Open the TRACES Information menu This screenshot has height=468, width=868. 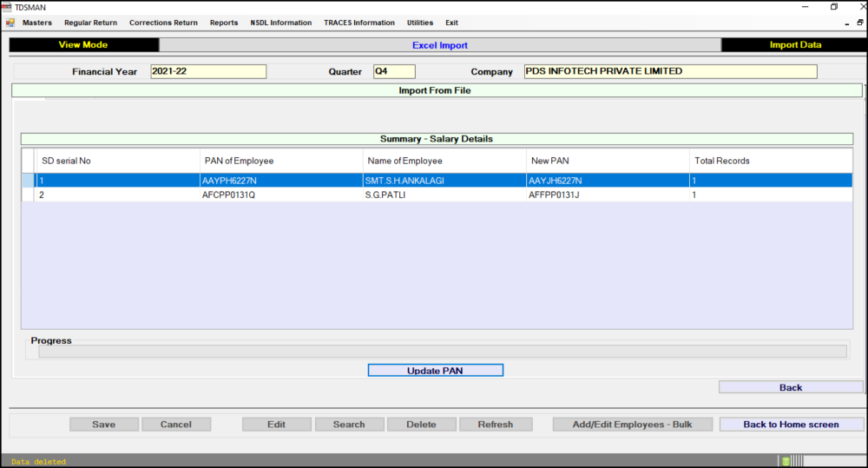coord(359,23)
